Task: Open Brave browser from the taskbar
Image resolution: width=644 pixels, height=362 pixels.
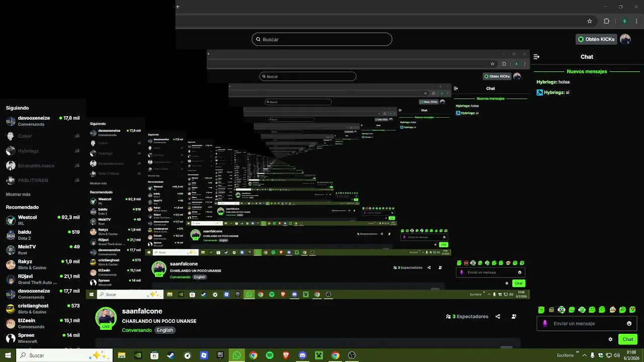Action: tap(286, 355)
